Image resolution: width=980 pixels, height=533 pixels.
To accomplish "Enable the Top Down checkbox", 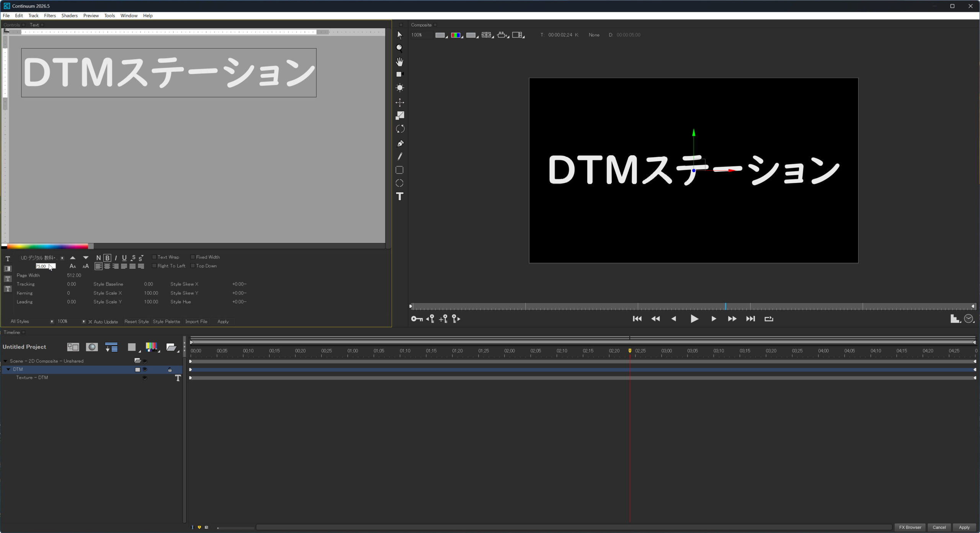I will click(193, 266).
